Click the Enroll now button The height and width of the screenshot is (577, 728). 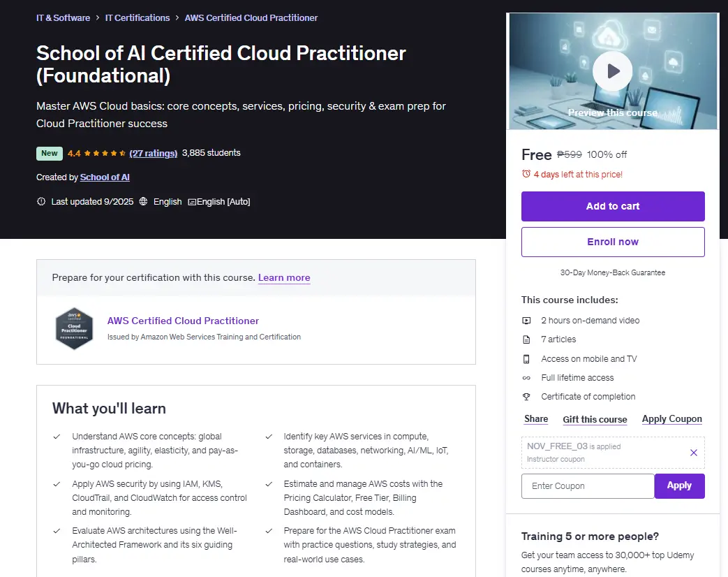(x=613, y=242)
